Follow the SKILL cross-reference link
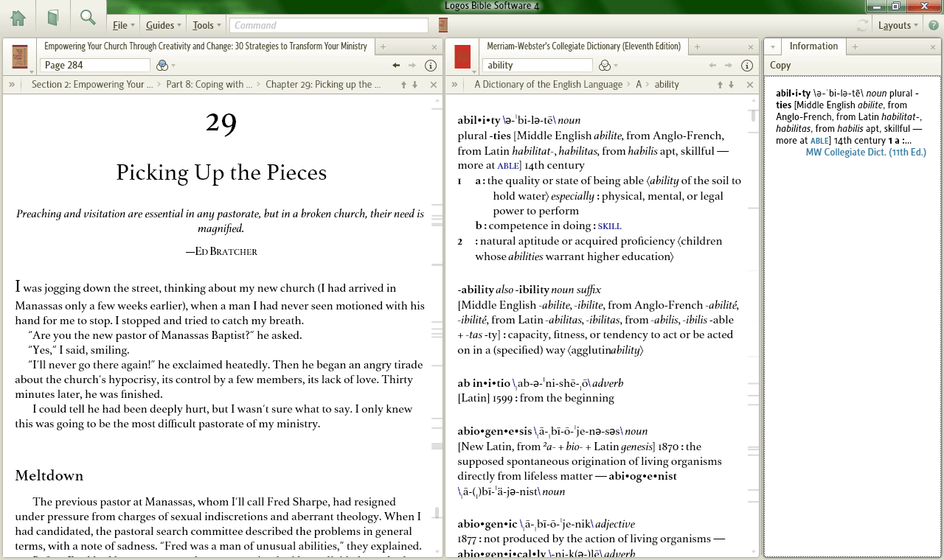 pos(609,226)
